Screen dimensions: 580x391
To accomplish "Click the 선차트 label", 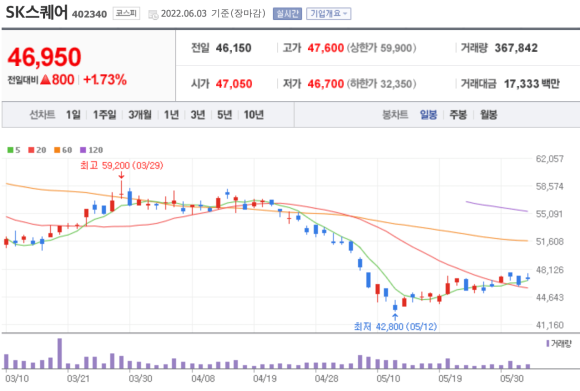I will click(42, 115).
